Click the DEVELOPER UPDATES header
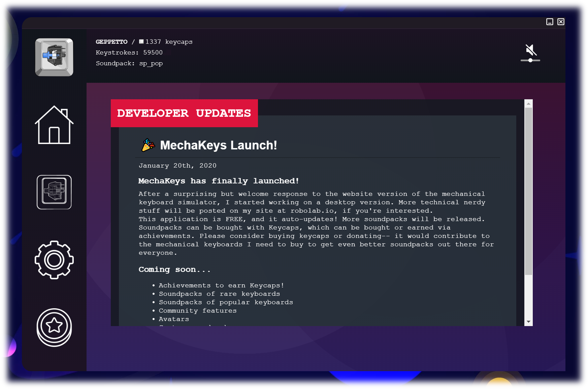Viewport: 588px width, 389px height. click(x=184, y=113)
